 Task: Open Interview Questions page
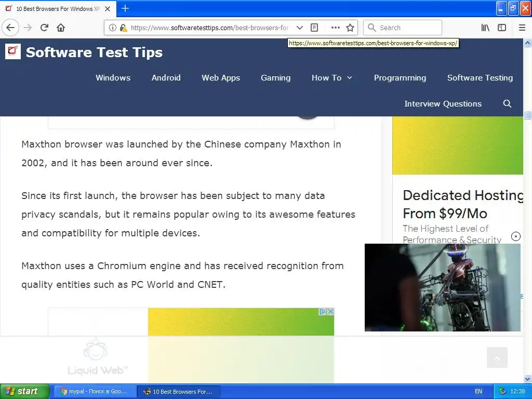coord(443,104)
